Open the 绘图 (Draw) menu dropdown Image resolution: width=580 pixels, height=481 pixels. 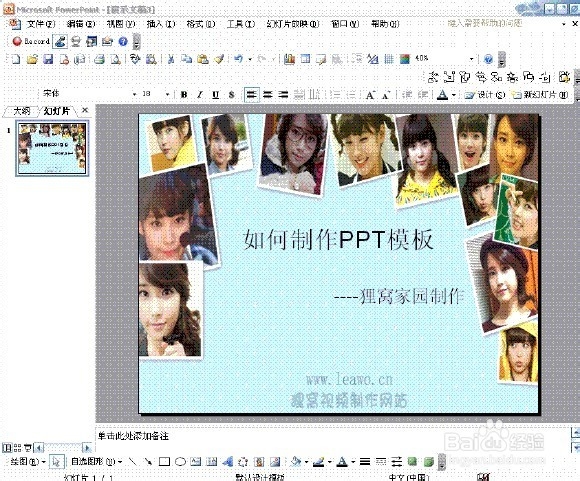pos(28,462)
